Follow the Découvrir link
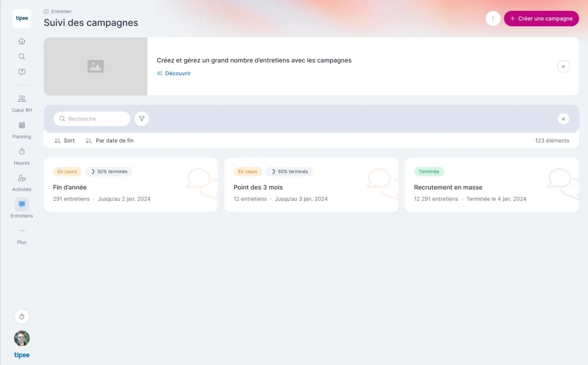The image size is (588, 365). click(174, 73)
